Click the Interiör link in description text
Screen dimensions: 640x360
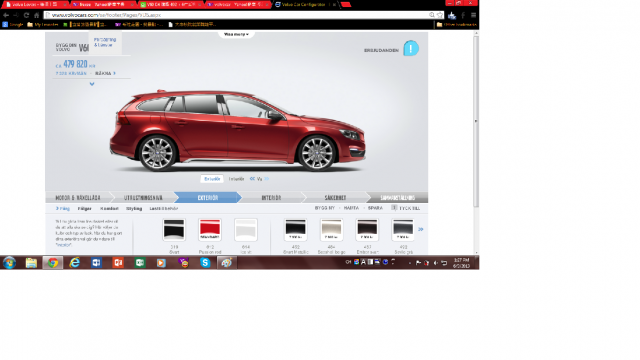[64, 245]
